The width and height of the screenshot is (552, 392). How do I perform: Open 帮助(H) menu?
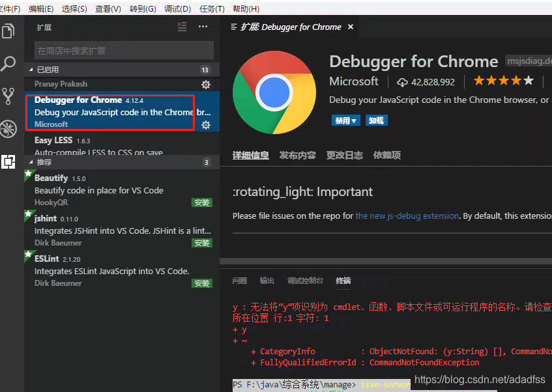click(246, 9)
